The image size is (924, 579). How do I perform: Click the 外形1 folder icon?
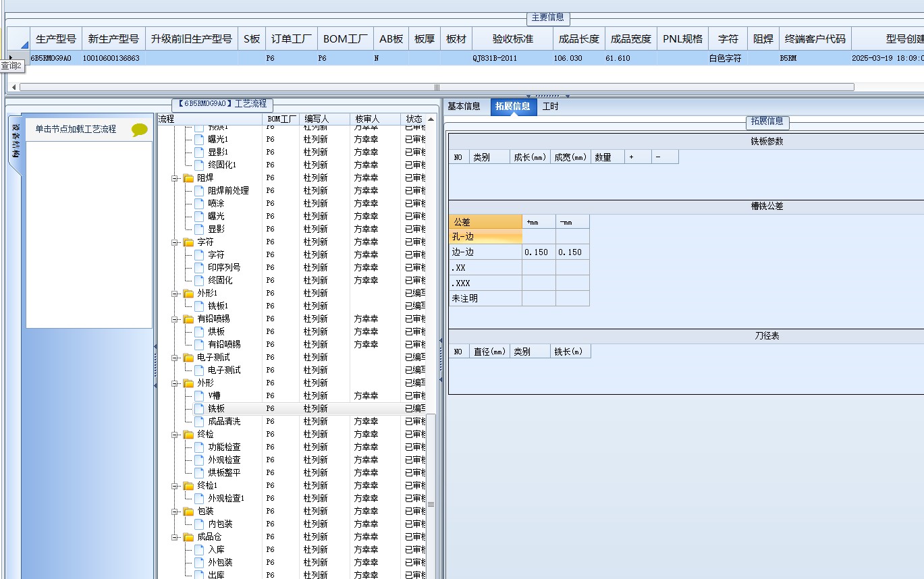189,294
